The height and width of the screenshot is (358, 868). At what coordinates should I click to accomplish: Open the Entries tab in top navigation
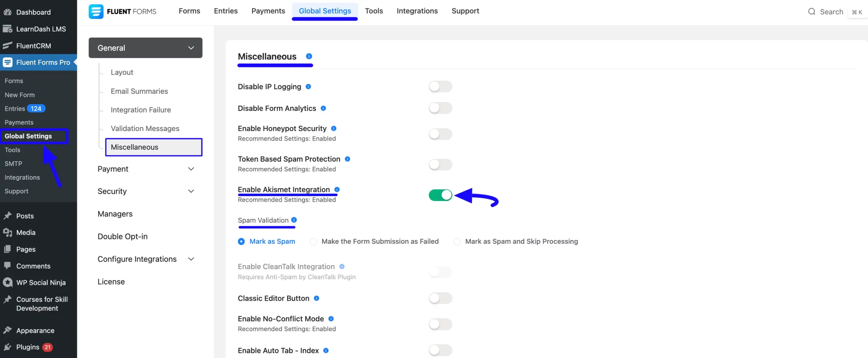[x=225, y=11]
